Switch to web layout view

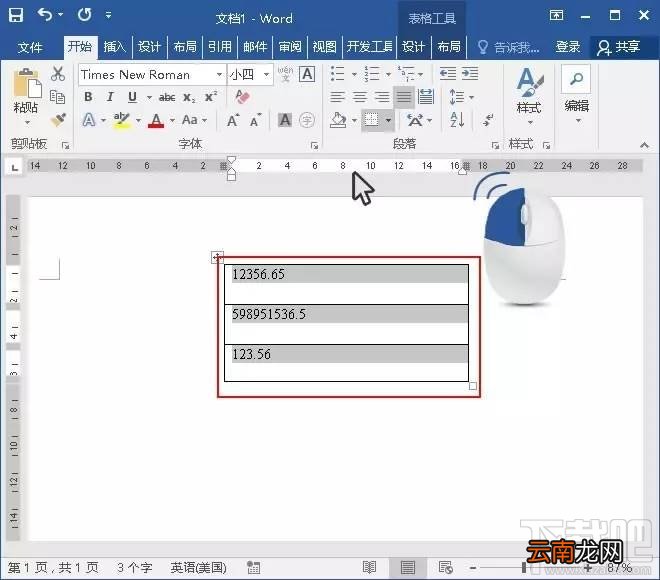click(x=445, y=567)
